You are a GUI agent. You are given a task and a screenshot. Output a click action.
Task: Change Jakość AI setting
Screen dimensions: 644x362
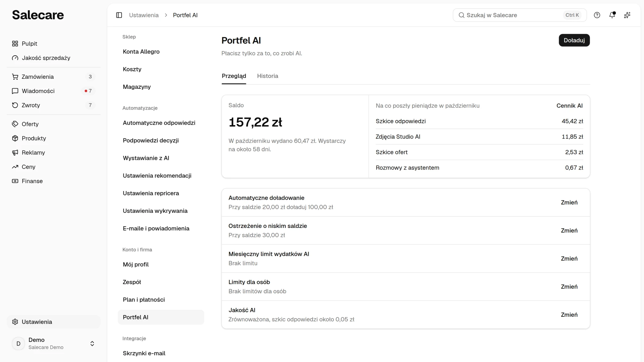569,315
